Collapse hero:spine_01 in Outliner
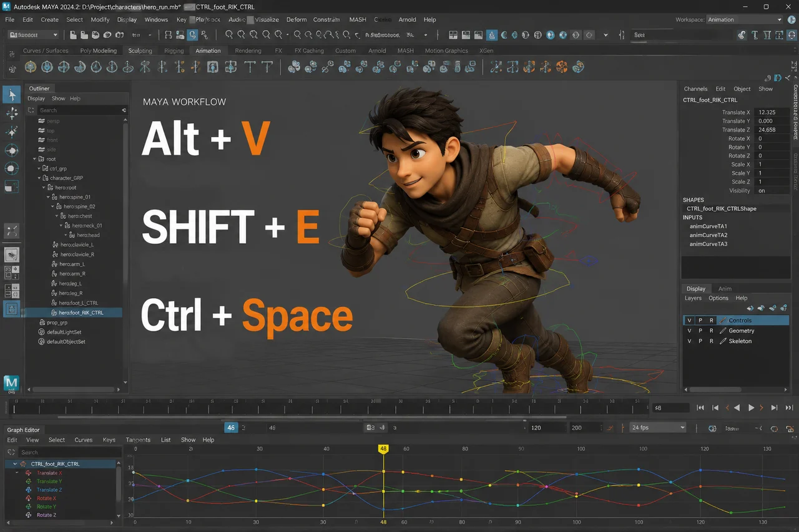799x532 pixels. tap(48, 197)
